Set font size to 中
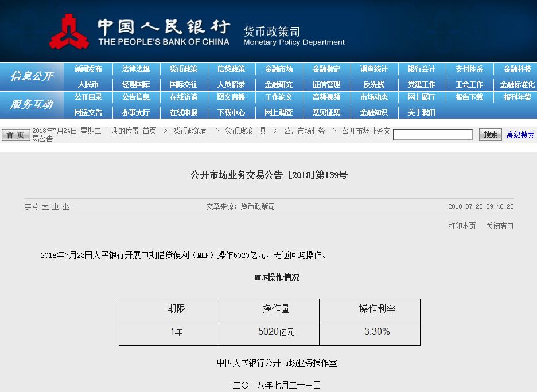This screenshot has height=392, width=537. [x=56, y=207]
